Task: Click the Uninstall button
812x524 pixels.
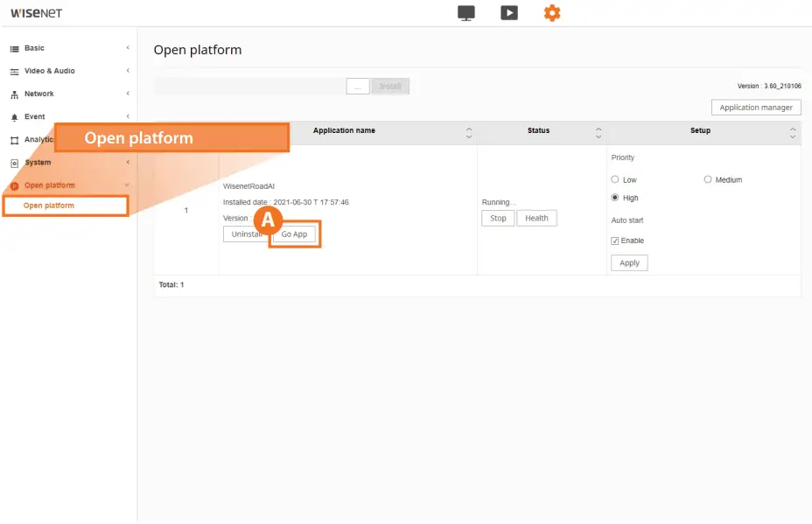Action: pyautogui.click(x=247, y=234)
